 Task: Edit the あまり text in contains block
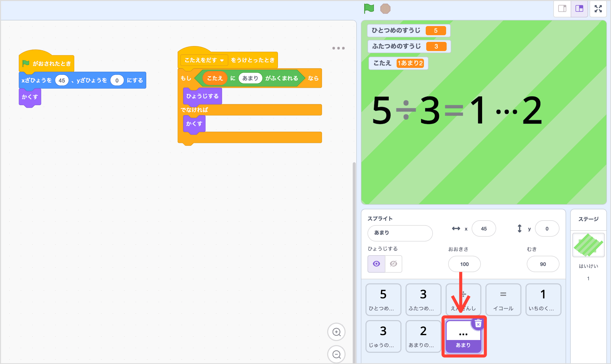250,78
